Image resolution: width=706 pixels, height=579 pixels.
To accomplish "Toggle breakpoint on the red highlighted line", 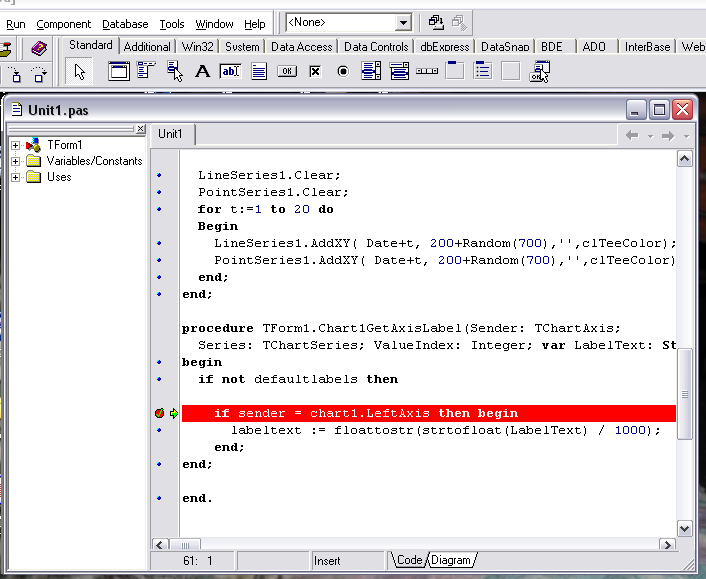I will 159,413.
